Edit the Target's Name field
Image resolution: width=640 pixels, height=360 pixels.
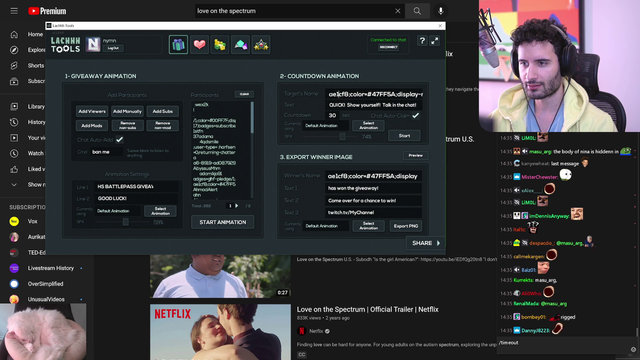pos(373,94)
